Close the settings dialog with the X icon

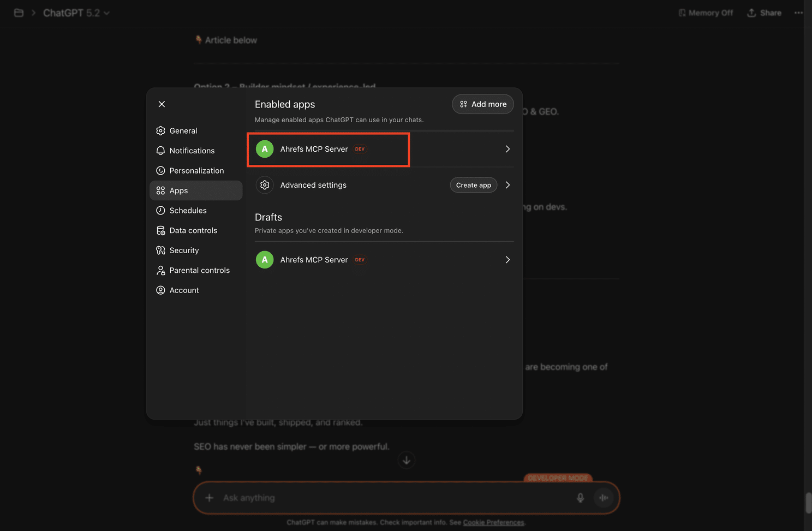pos(162,104)
